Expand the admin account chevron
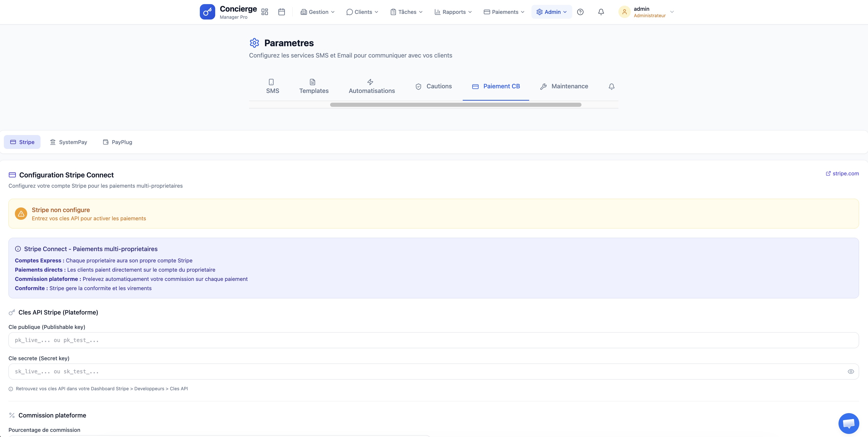Image resolution: width=868 pixels, height=437 pixels. (672, 12)
